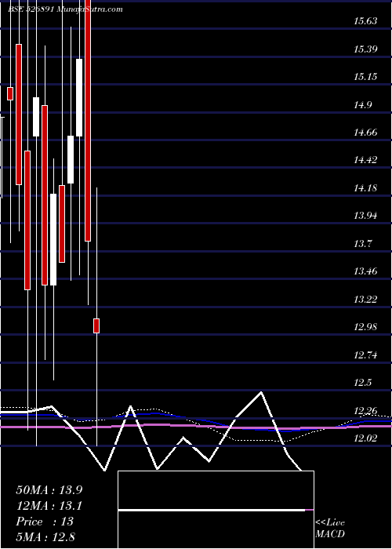Click the 12.26 price axis label
Viewport: 392px width, 549px height.
point(365,410)
